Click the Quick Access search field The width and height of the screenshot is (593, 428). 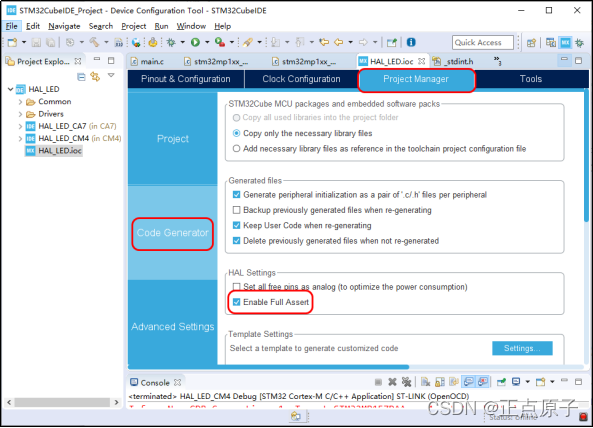(x=483, y=42)
